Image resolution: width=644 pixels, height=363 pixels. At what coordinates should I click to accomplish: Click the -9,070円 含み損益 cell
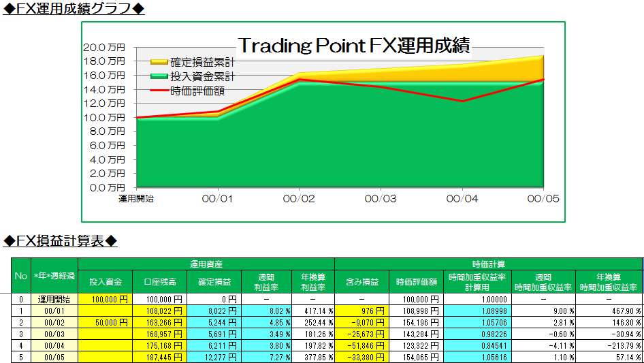(x=362, y=322)
